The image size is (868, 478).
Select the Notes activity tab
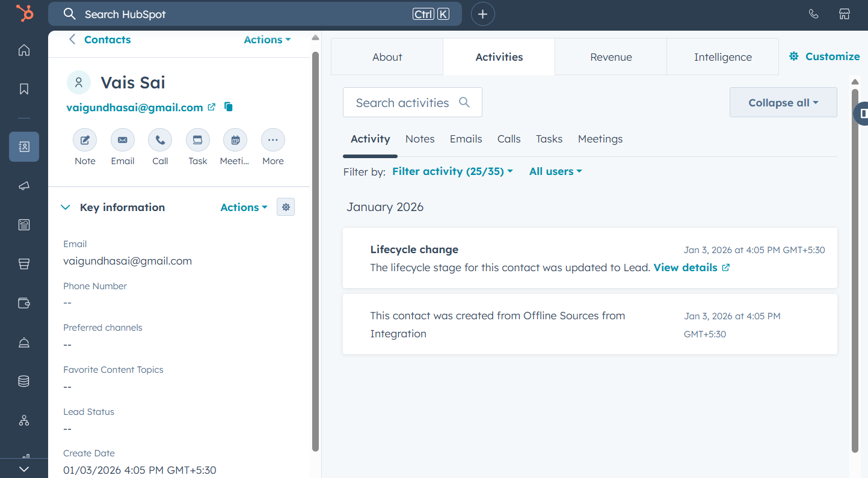click(420, 139)
